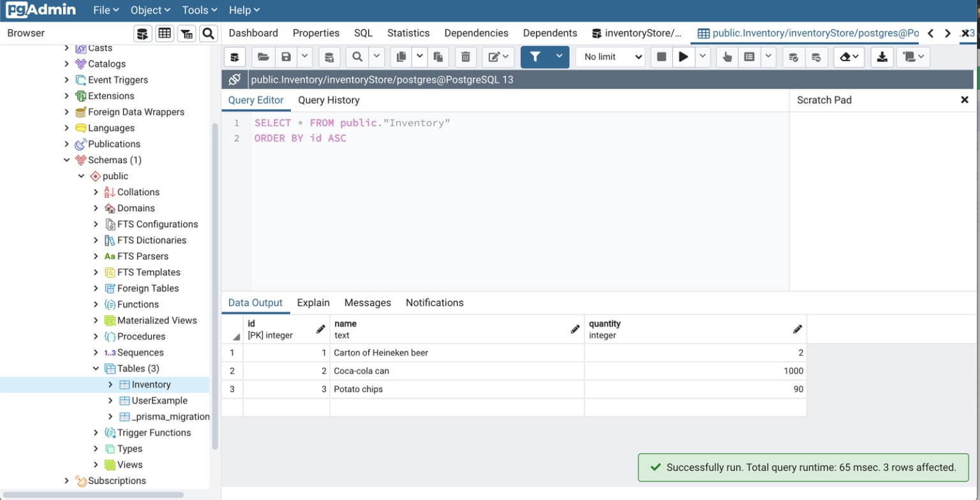
Task: Switch to the Dashboard tab
Action: [x=253, y=33]
